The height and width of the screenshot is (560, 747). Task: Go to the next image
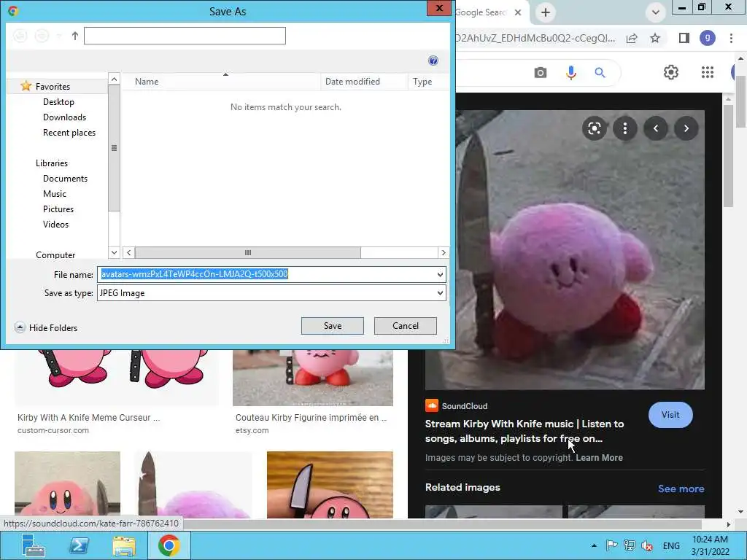686,128
